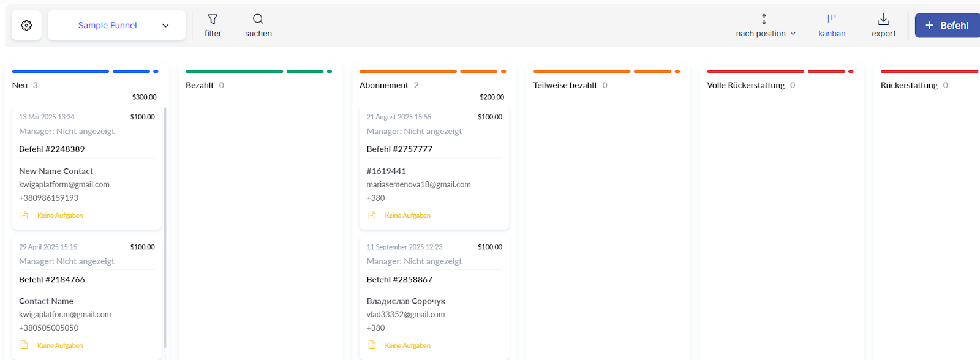This screenshot has width=980, height=360.
Task: Open the Befehl #2184766 order link
Action: (x=52, y=279)
